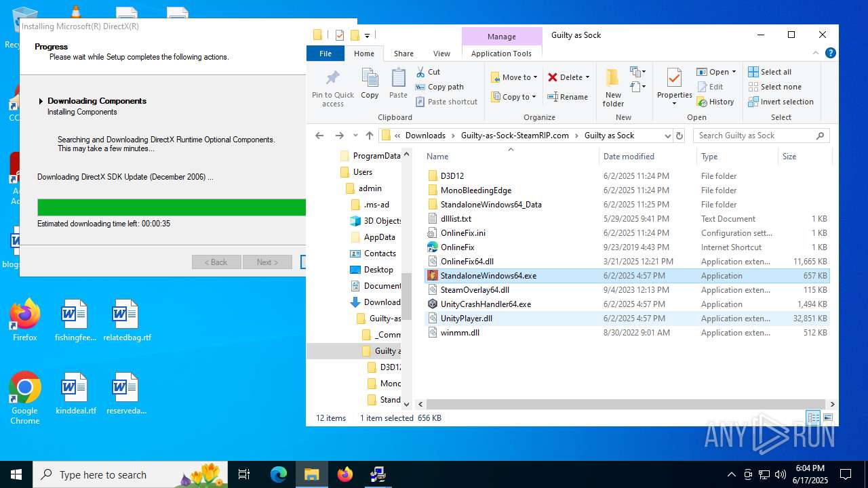
Task: Open Explorer help question mark
Action: pos(830,53)
